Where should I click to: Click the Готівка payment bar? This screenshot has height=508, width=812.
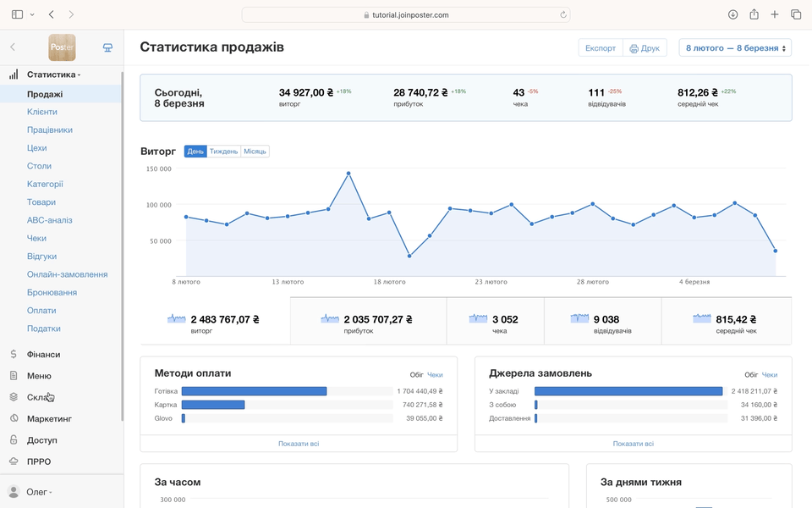[x=254, y=391]
